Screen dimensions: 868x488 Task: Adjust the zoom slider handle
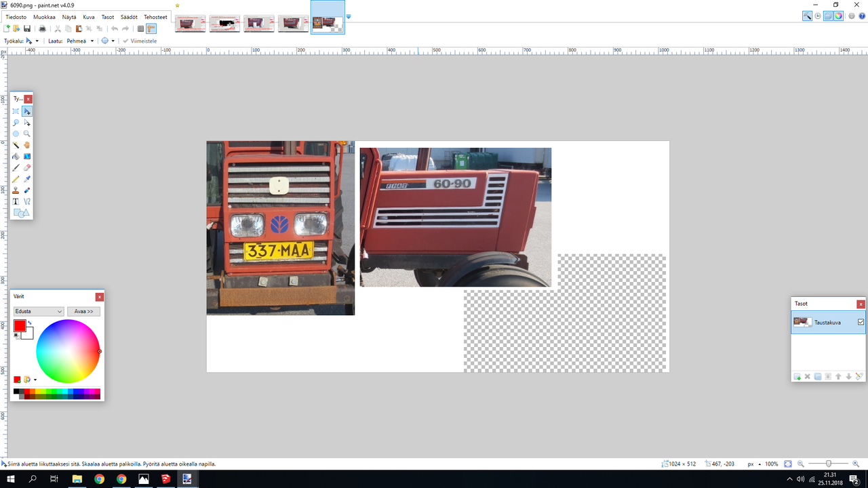pos(828,464)
